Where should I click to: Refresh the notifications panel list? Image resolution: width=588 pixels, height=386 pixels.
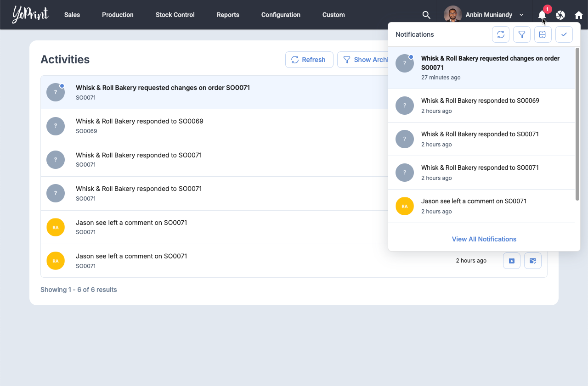coord(501,34)
